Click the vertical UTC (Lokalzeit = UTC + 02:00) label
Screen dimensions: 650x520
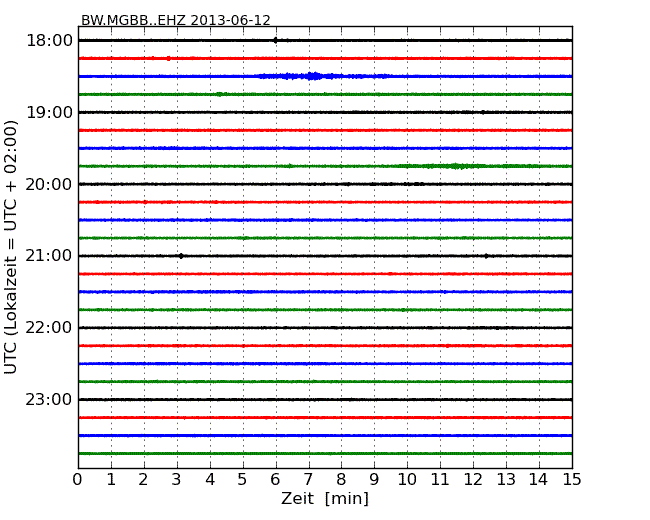[x=10, y=248]
